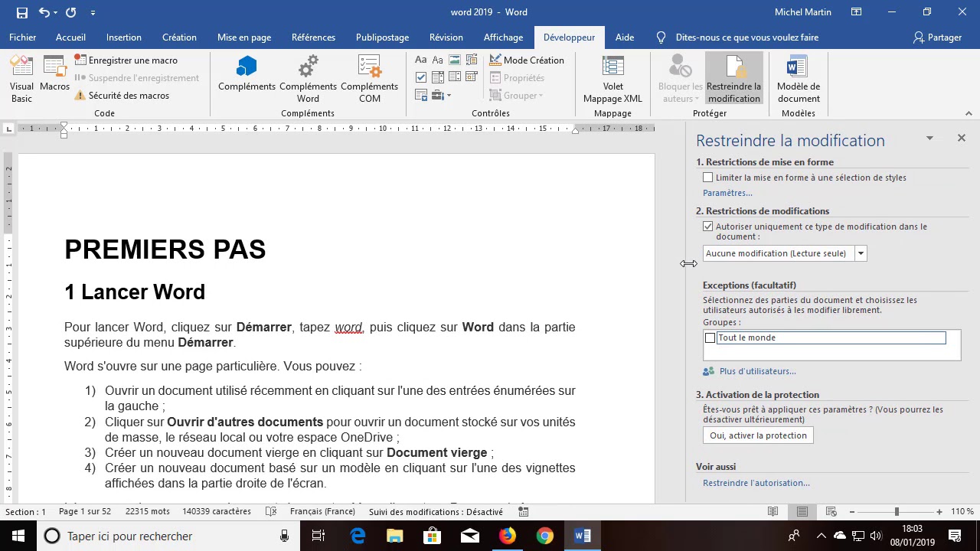Switch to Read Mode view in status bar

pos(773,511)
